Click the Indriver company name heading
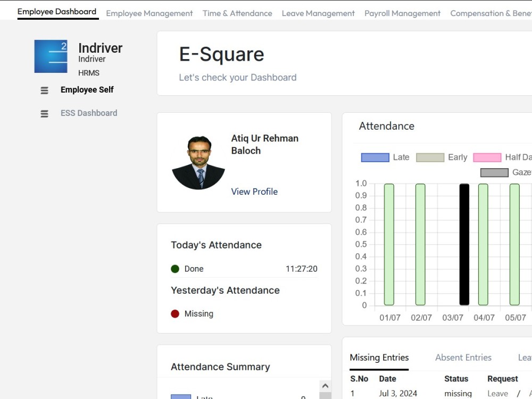 (101, 48)
